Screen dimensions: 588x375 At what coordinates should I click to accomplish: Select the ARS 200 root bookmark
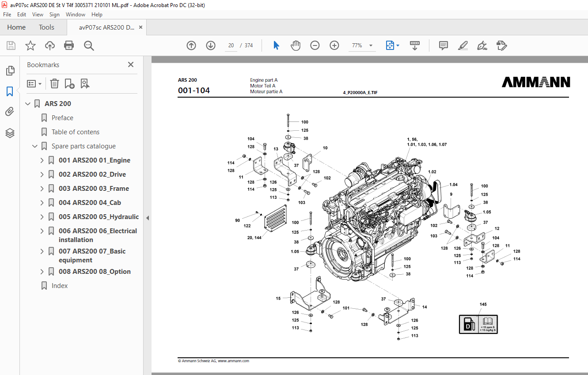58,104
